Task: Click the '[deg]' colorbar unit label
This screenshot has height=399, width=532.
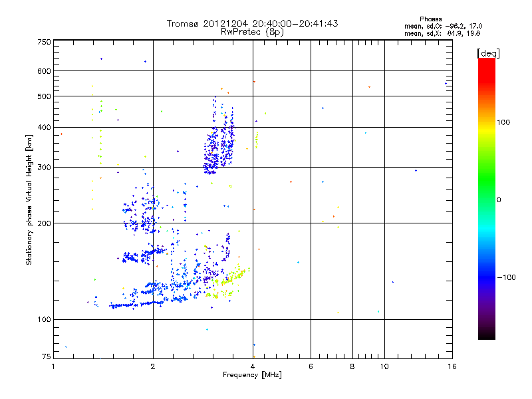Action: (x=488, y=53)
